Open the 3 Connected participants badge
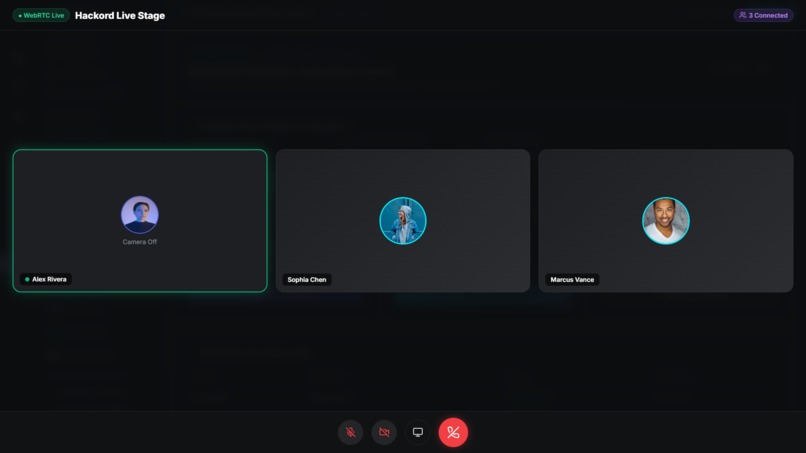Image resolution: width=806 pixels, height=453 pixels. click(763, 15)
